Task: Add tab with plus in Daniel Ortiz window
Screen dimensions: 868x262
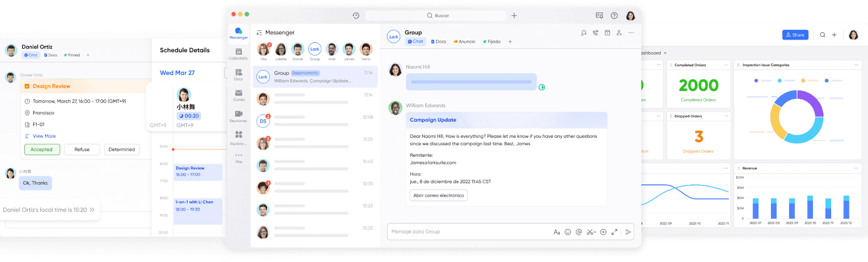Action: [x=88, y=55]
